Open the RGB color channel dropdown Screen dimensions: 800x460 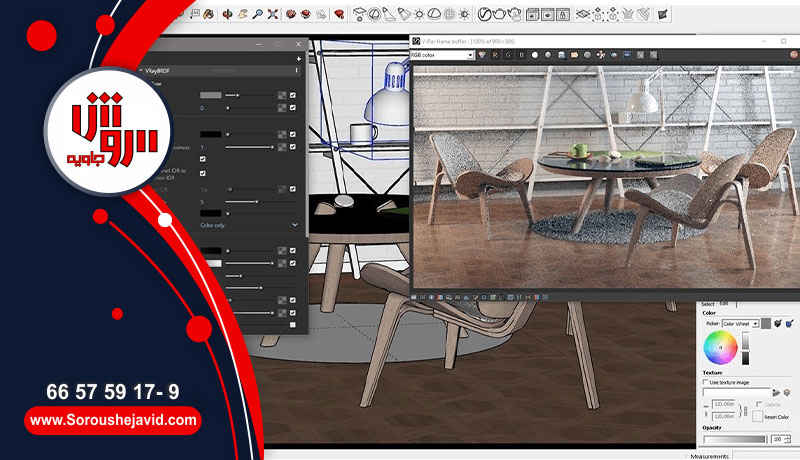click(442, 55)
